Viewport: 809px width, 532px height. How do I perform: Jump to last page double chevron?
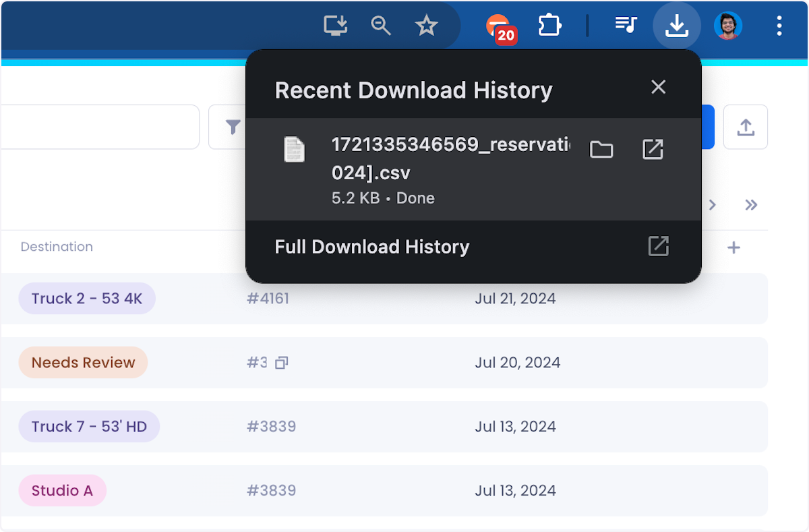click(751, 205)
